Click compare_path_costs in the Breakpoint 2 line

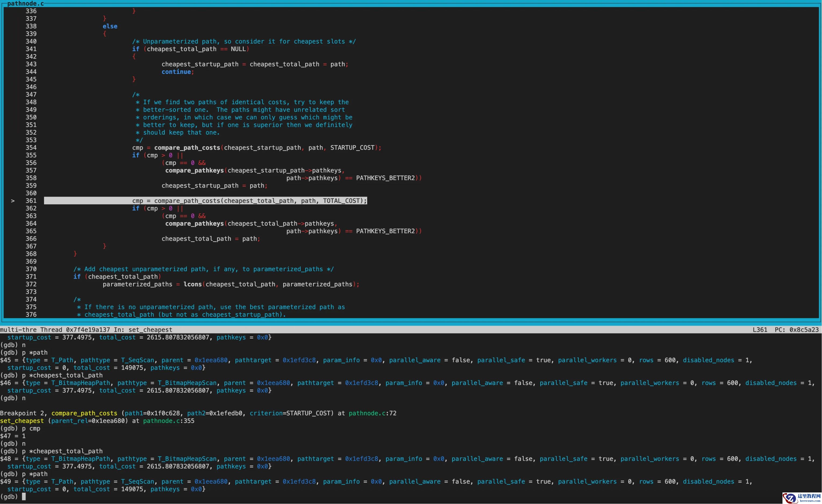click(84, 413)
